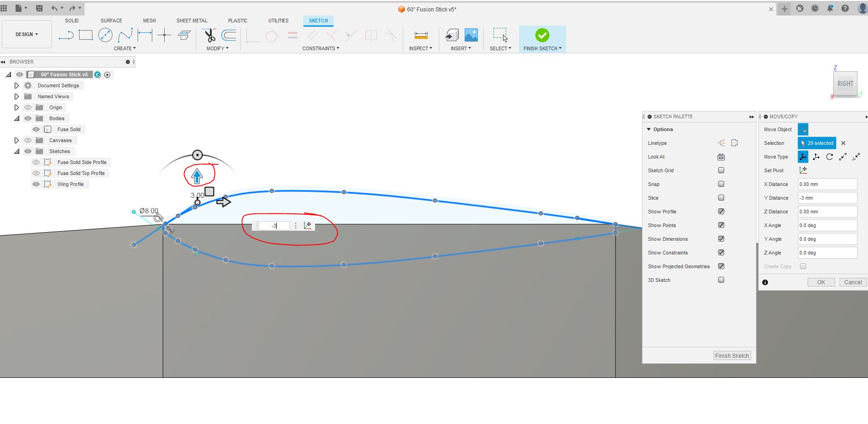Open the DESIGN workspace dropdown
The image size is (868, 424).
(x=27, y=34)
